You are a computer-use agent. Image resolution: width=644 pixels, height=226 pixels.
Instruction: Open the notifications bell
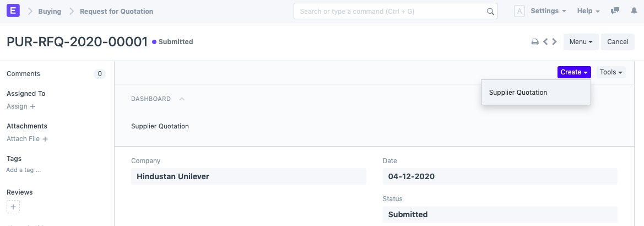634,11
